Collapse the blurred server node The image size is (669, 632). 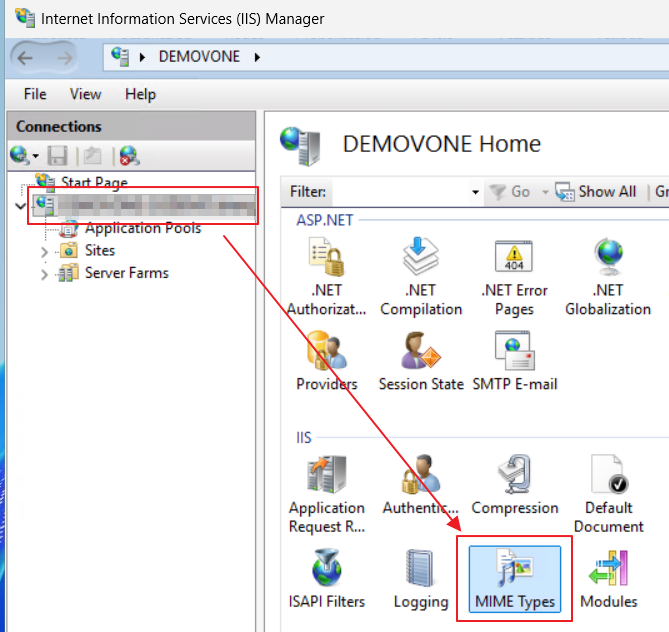(20, 207)
